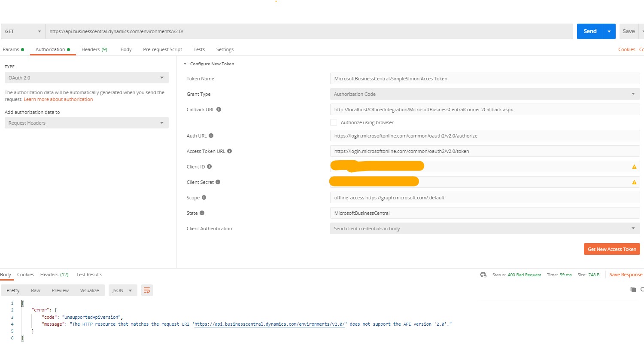Collapse the Configure New Token section
The height and width of the screenshot is (345, 644).
[185, 64]
